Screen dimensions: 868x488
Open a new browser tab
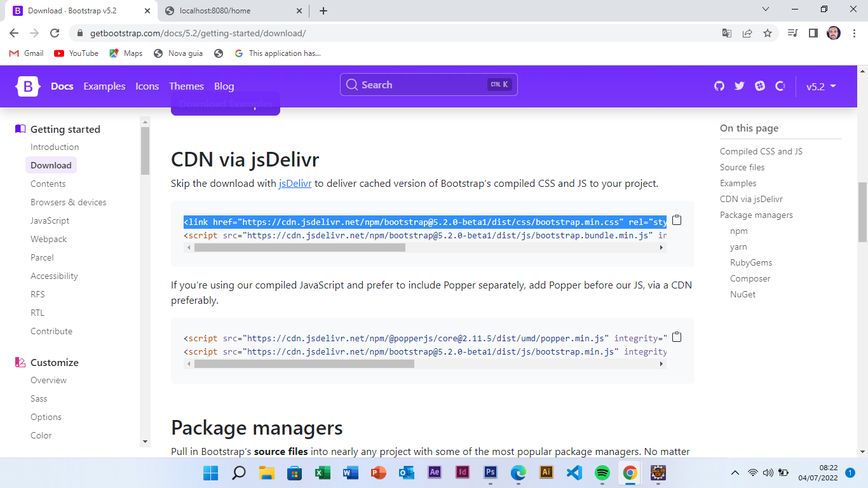[x=323, y=11]
